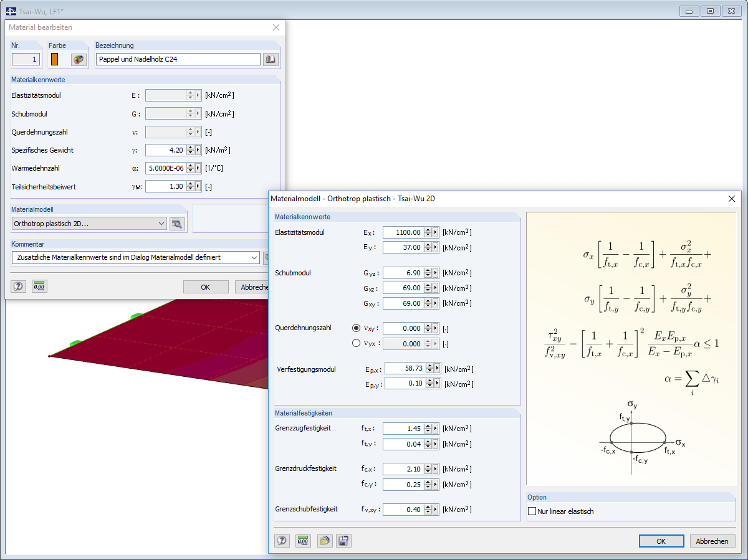Click the spinner arrows of the Gxy field
748x560 pixels.
tap(428, 303)
